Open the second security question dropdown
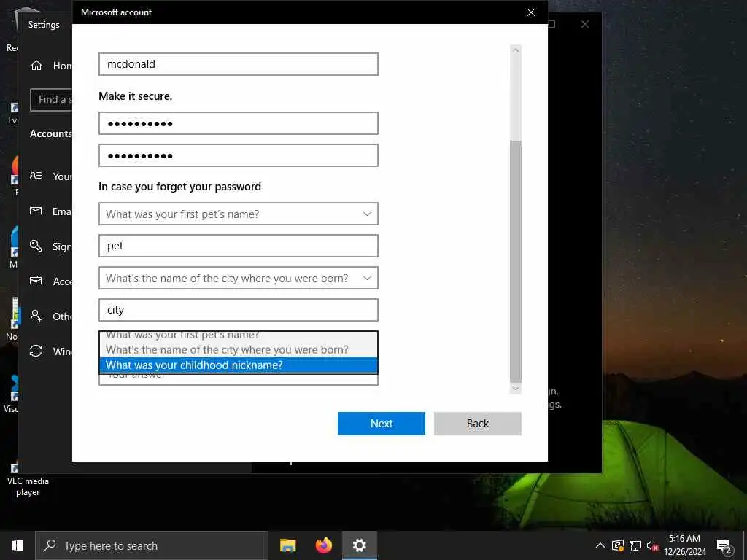Image resolution: width=747 pixels, height=560 pixels. click(x=239, y=278)
